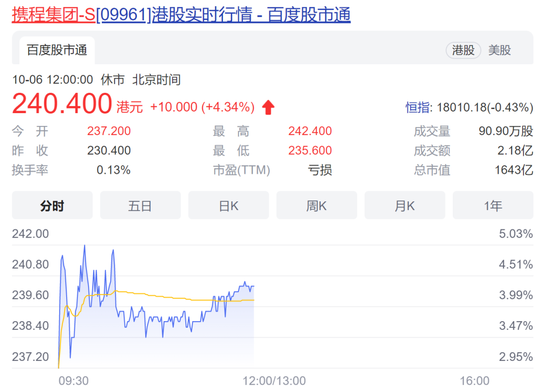Image resolution: width=550 pixels, height=392 pixels.
Task: Click the 昨收 value 230.400
Action: (109, 151)
